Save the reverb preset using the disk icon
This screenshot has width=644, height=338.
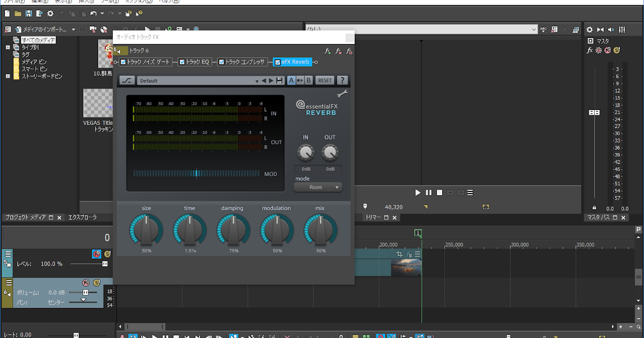pyautogui.click(x=279, y=80)
